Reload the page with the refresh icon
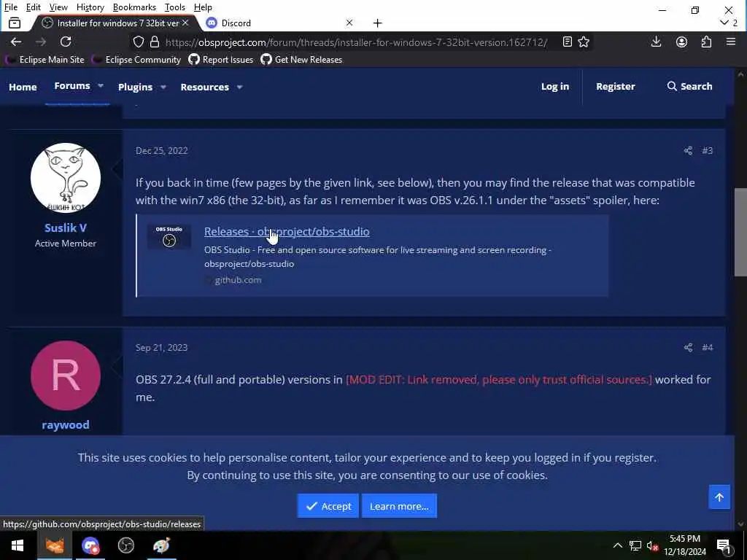The width and height of the screenshot is (747, 560). point(66,42)
